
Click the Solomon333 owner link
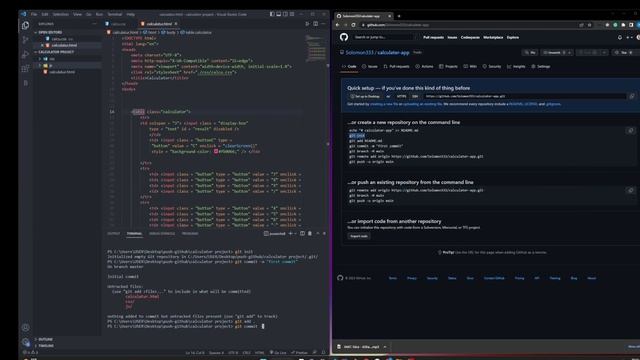coord(360,52)
